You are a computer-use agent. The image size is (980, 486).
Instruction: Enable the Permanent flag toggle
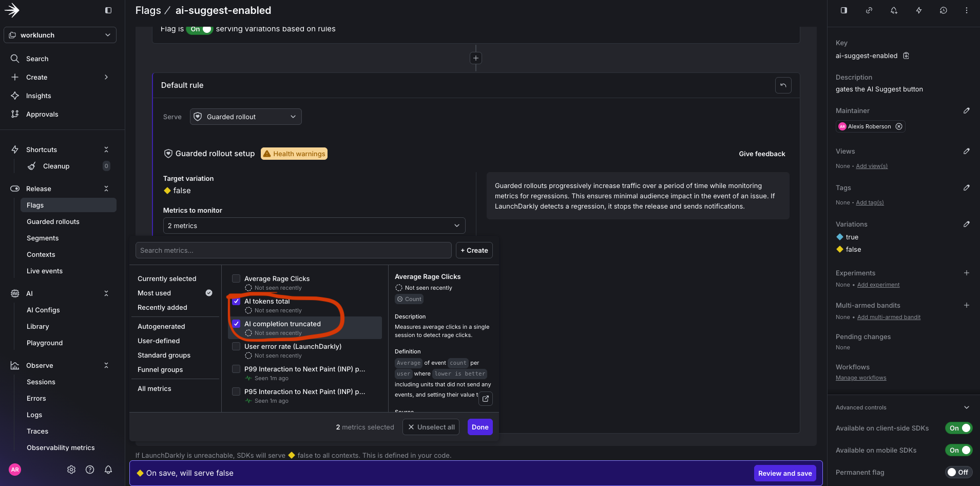click(959, 472)
